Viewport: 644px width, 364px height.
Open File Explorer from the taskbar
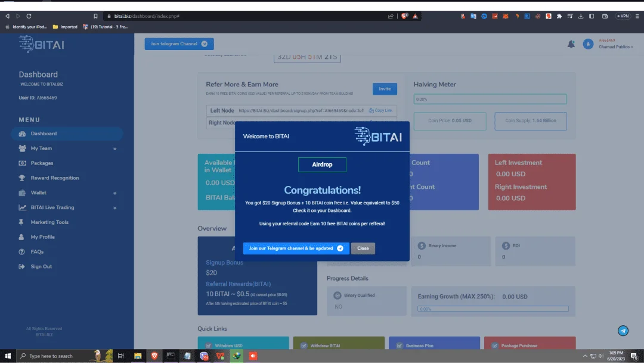[138, 356]
